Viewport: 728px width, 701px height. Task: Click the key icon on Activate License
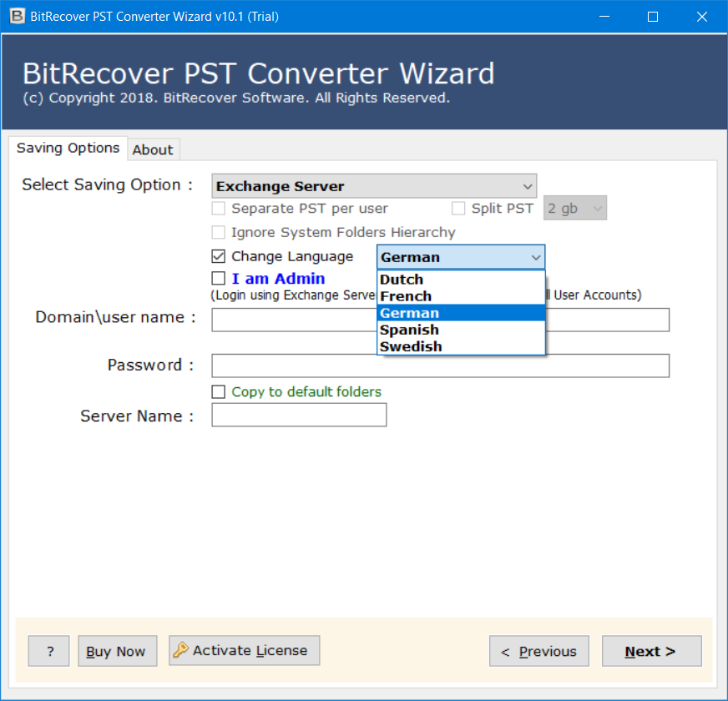[x=180, y=650]
